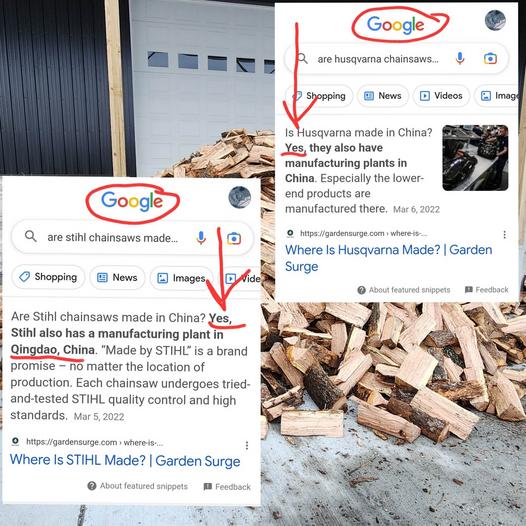The image size is (526, 526).
Task: Click magnifier icon in Husqvarna search bar
Action: [x=303, y=58]
